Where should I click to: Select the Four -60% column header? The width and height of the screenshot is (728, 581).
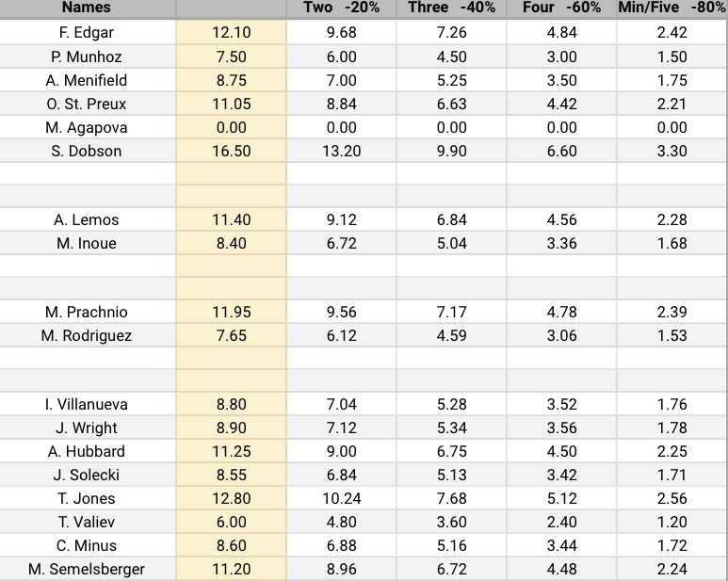point(562,8)
